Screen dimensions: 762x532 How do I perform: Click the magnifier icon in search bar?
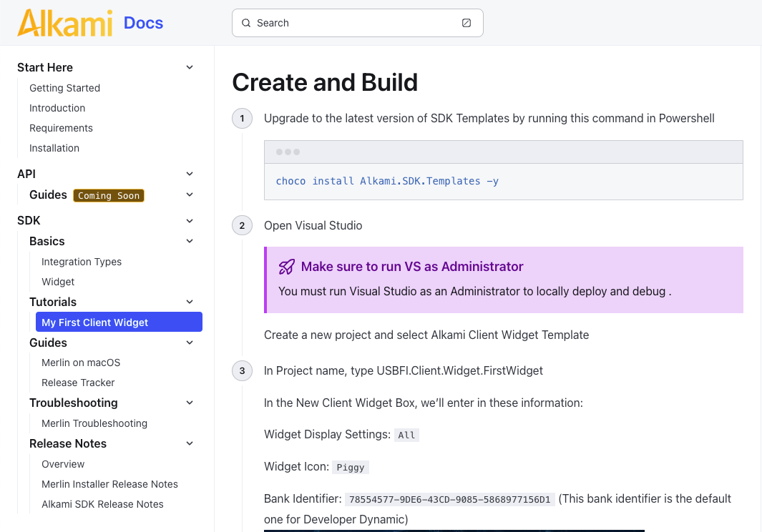coord(246,23)
